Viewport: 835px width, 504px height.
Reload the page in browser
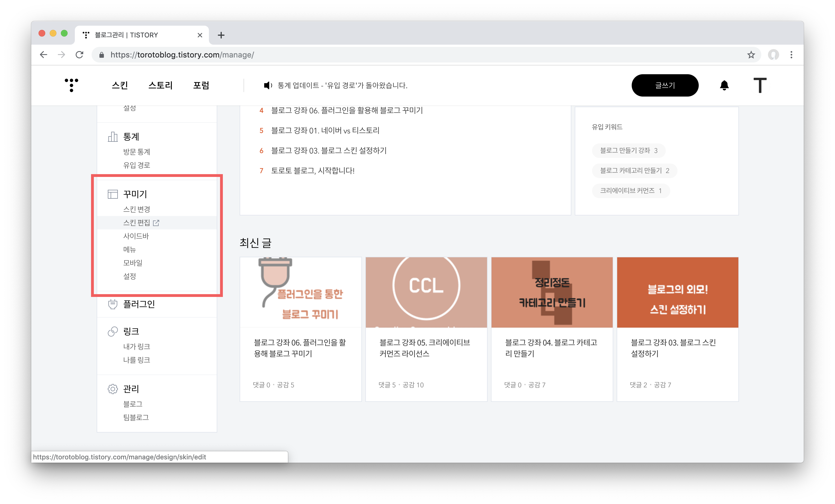click(x=80, y=55)
